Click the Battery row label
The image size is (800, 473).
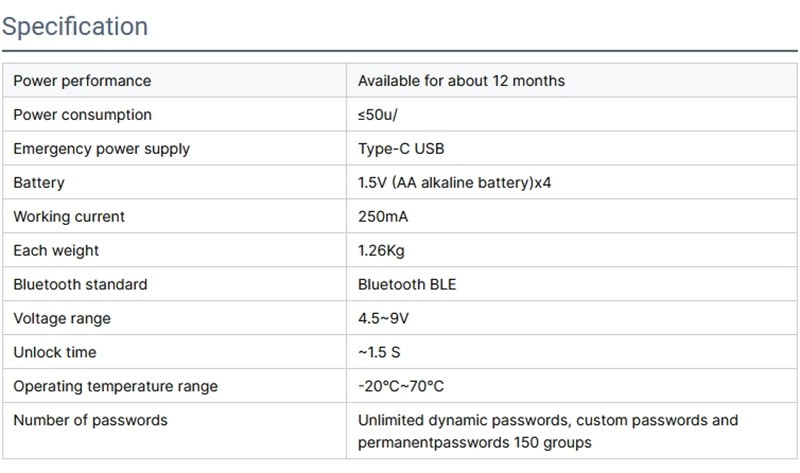pos(39,183)
